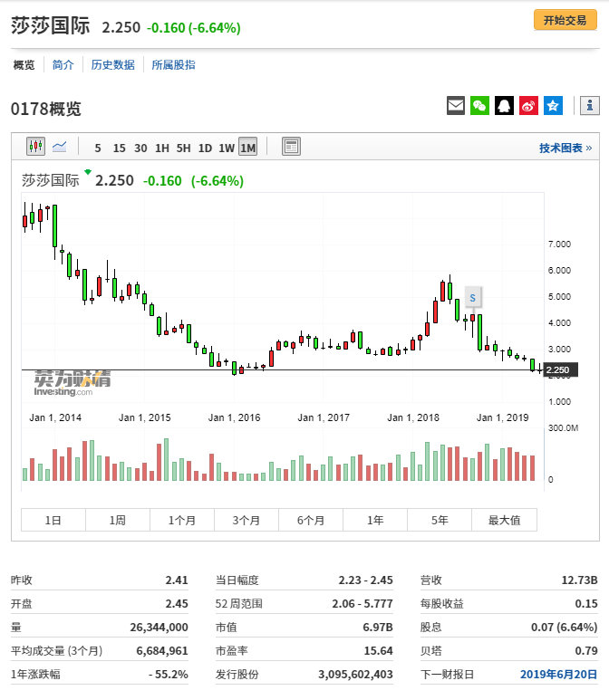Click the 市盈率 value 15.64

378,651
